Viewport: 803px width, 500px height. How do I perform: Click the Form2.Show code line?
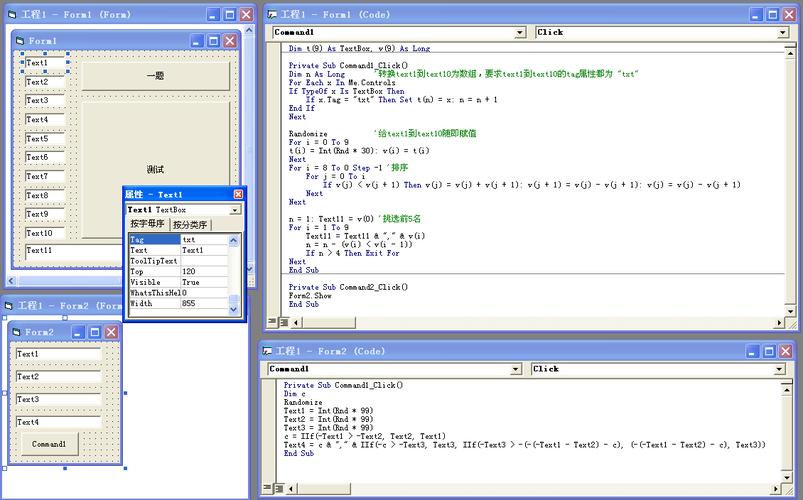click(x=310, y=296)
